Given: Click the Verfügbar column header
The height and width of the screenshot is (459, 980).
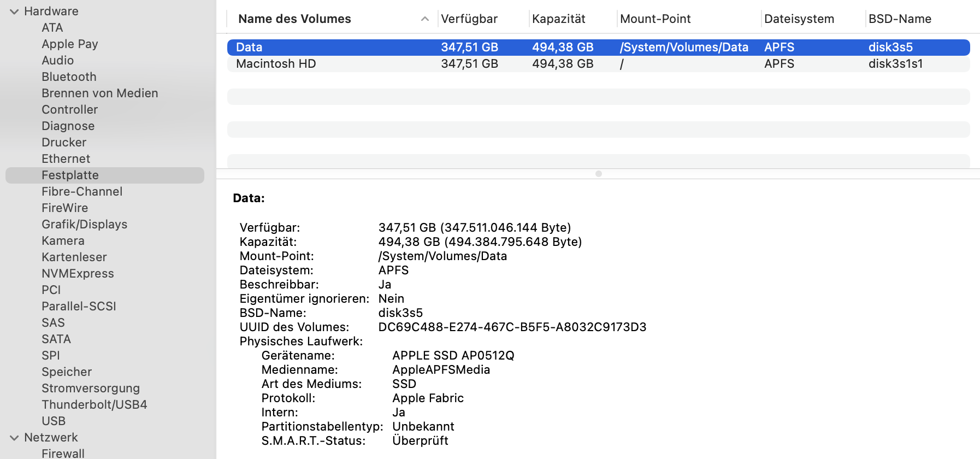Looking at the screenshot, I should [x=469, y=19].
